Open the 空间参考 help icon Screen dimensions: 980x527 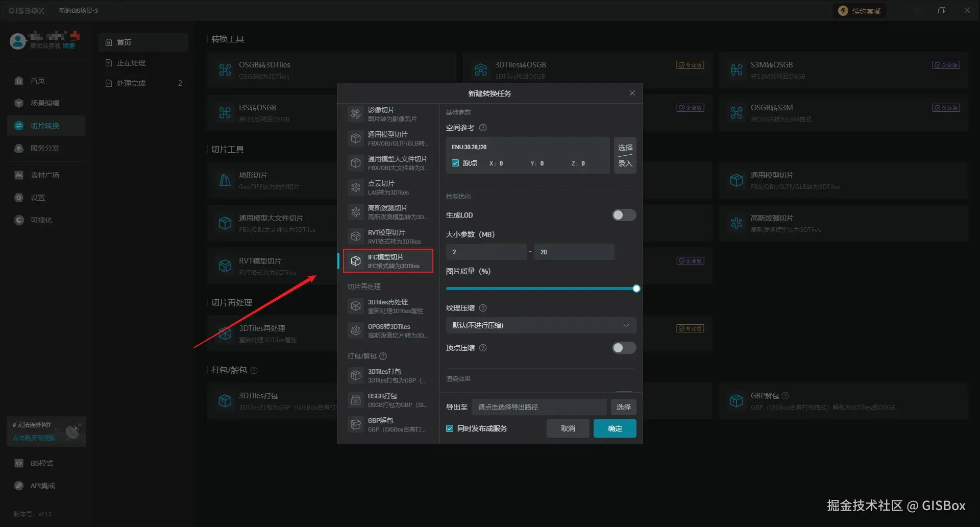point(483,128)
